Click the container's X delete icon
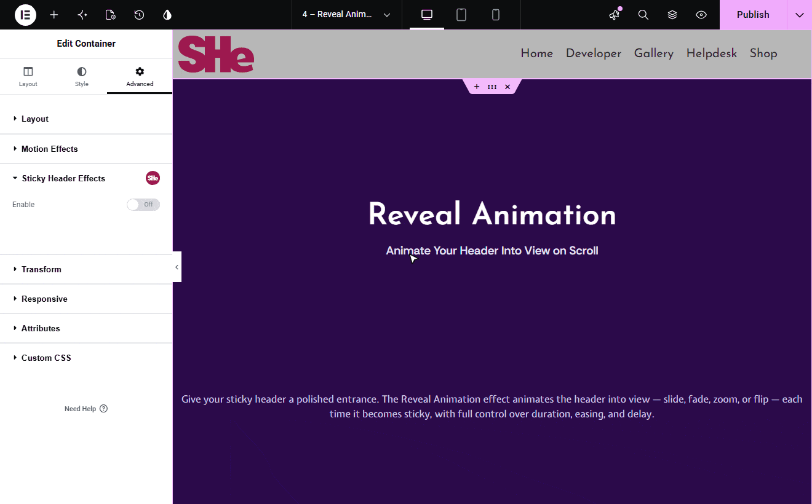The width and height of the screenshot is (812, 504). (507, 87)
